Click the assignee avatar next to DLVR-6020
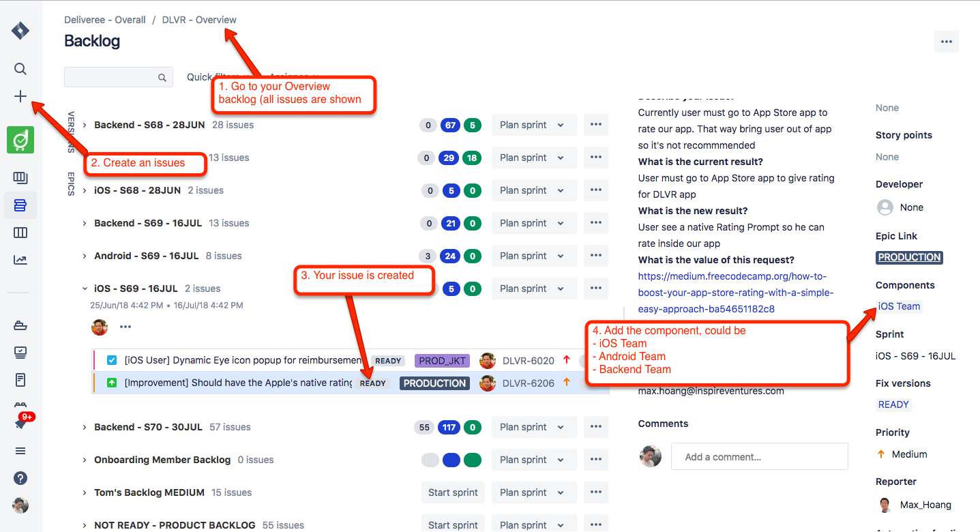The height and width of the screenshot is (532, 980). [487, 360]
